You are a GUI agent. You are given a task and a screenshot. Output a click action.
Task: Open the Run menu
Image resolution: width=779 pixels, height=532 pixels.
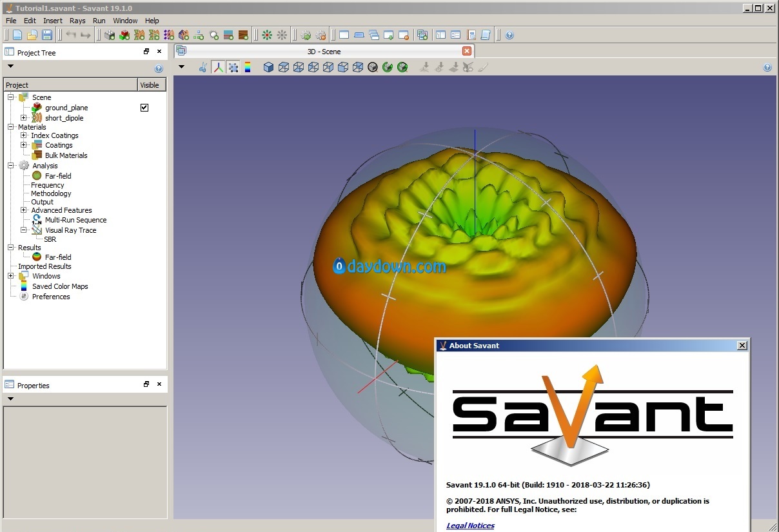(x=99, y=21)
